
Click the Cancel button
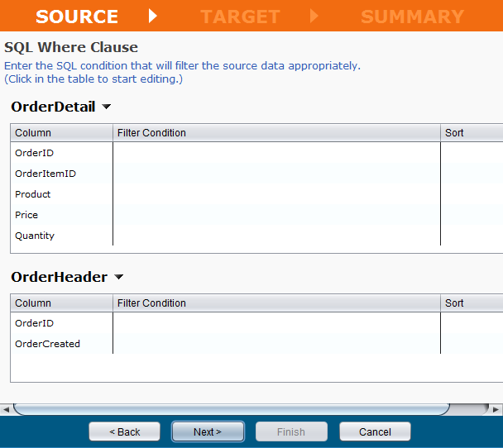375,431
